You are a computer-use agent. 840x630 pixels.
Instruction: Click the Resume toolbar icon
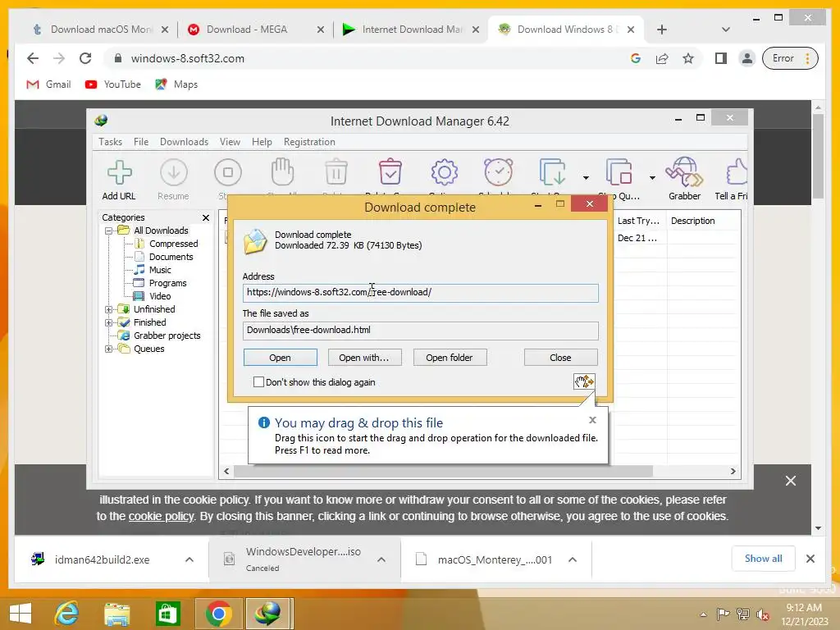pos(174,172)
